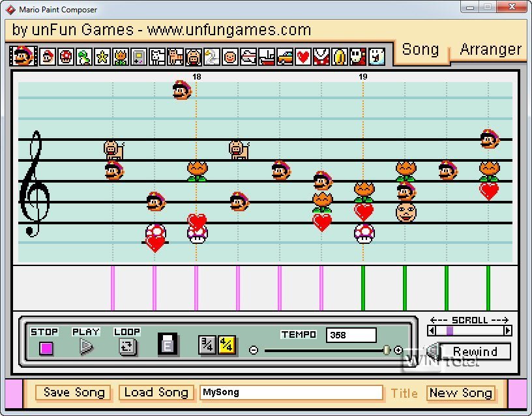Click the Rewind button
The image size is (532, 416).
pos(475,351)
